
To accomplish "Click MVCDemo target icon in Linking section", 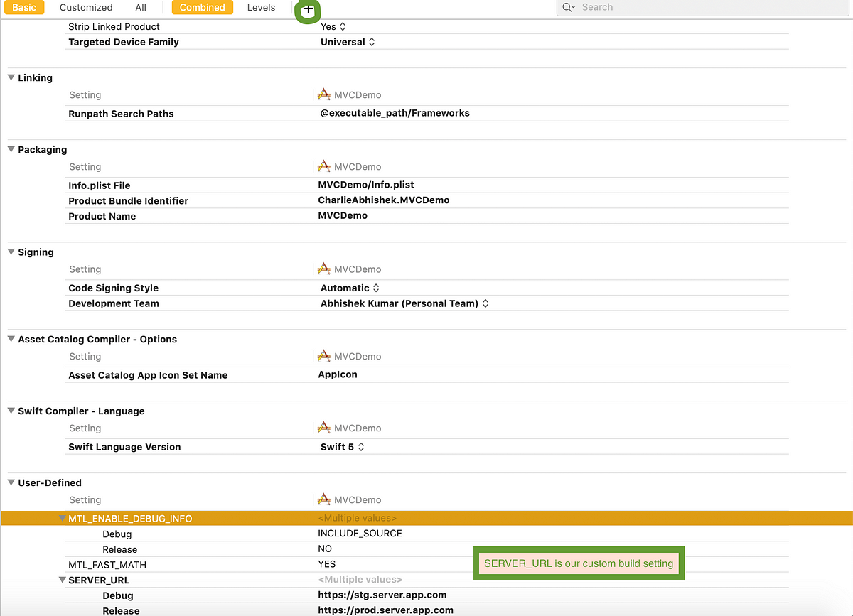I will click(324, 95).
